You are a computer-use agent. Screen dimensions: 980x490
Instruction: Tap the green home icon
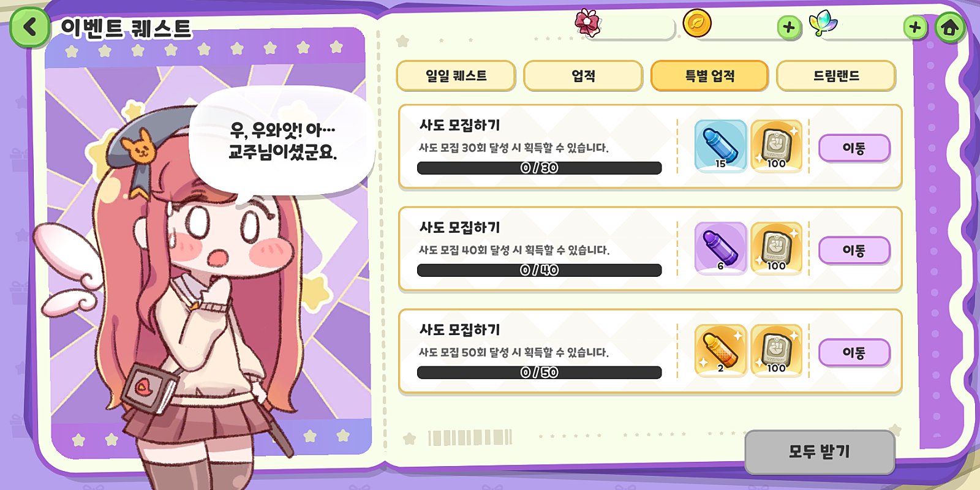point(950,28)
